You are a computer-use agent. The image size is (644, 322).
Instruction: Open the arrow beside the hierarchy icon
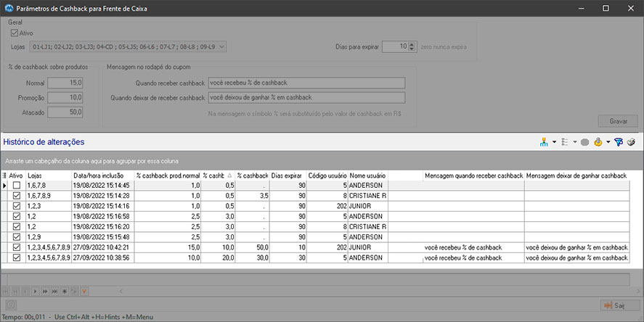coord(554,142)
